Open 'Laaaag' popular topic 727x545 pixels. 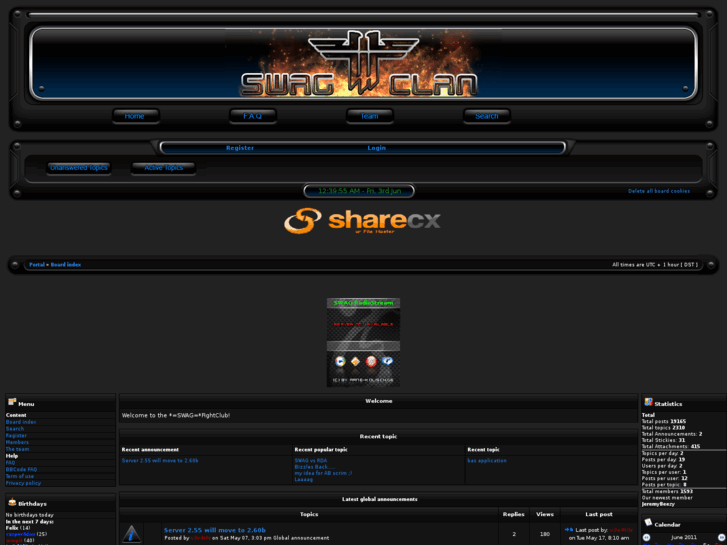point(304,480)
